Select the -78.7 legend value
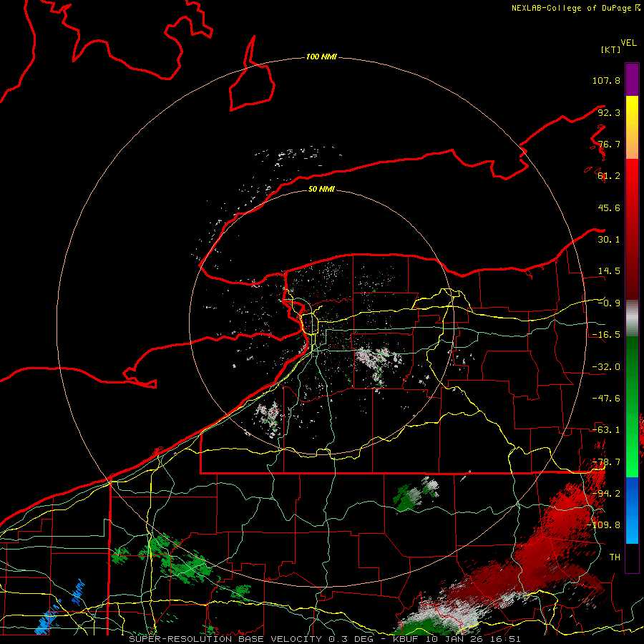The width and height of the screenshot is (644, 644). [606, 462]
